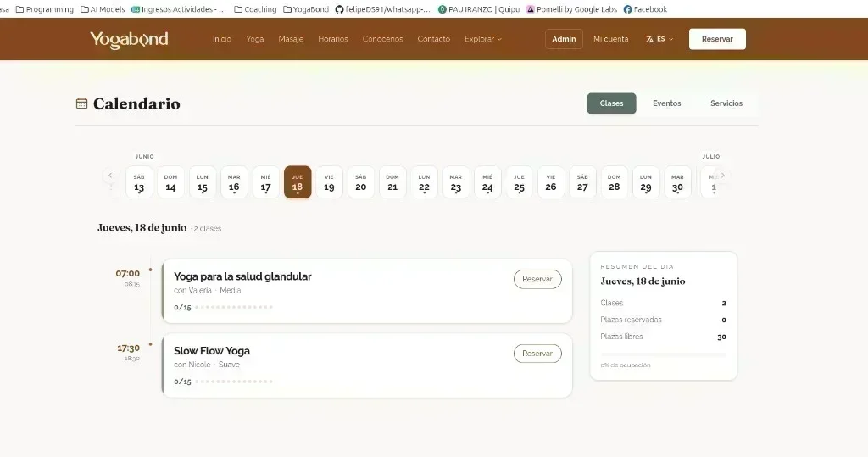Click Plazas reservadas row in day summary

(663, 320)
